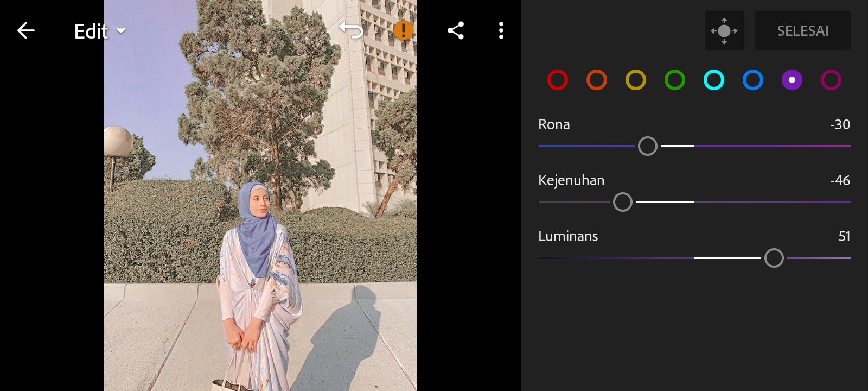Choose the aqua color channel
The width and height of the screenshot is (868, 391).
pyautogui.click(x=714, y=80)
